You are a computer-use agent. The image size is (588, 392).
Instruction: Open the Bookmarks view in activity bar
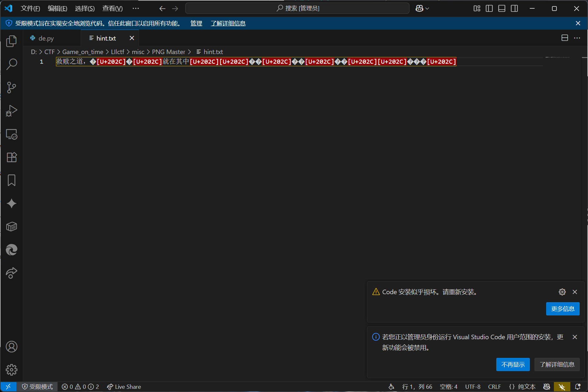pos(12,180)
